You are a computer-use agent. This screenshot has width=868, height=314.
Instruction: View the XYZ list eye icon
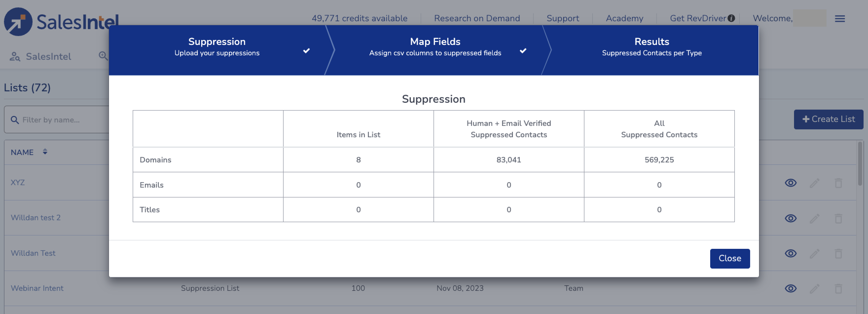click(x=791, y=183)
